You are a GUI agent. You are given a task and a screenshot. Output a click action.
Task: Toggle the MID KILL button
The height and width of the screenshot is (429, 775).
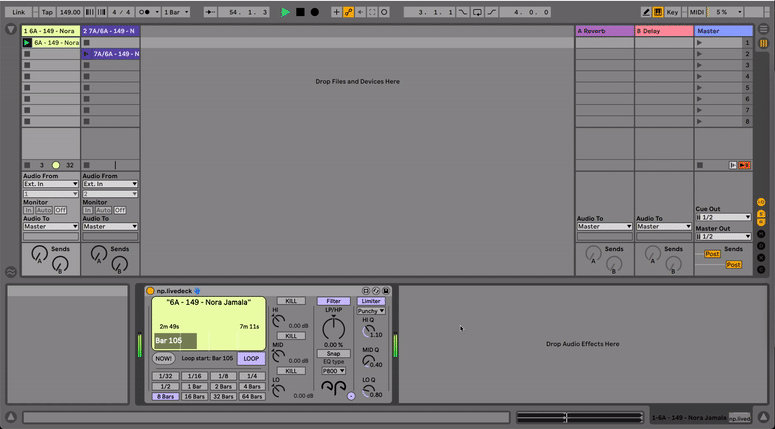click(291, 336)
